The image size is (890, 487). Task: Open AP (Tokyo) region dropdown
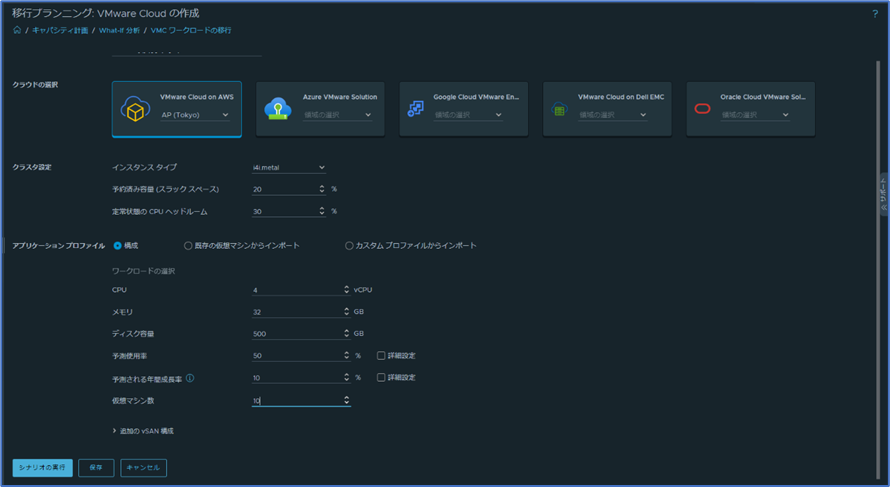pyautogui.click(x=195, y=115)
